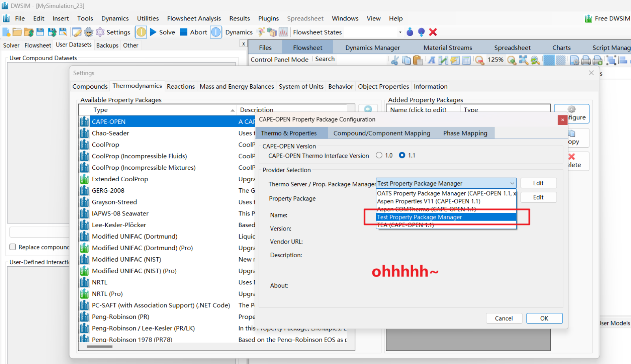Toggle the hatched pattern button in flowsheet toolbar
Viewport: 631px width, 364px height.
[560, 60]
